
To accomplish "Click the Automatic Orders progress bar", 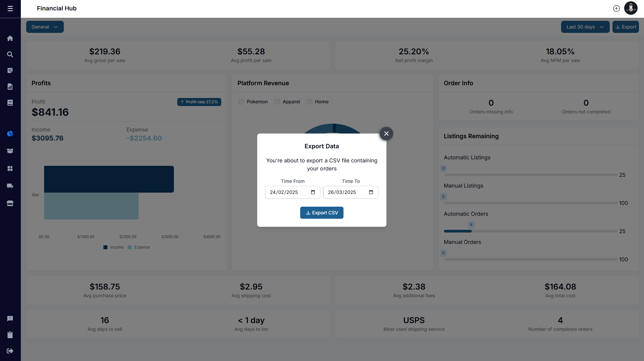I will [x=531, y=231].
